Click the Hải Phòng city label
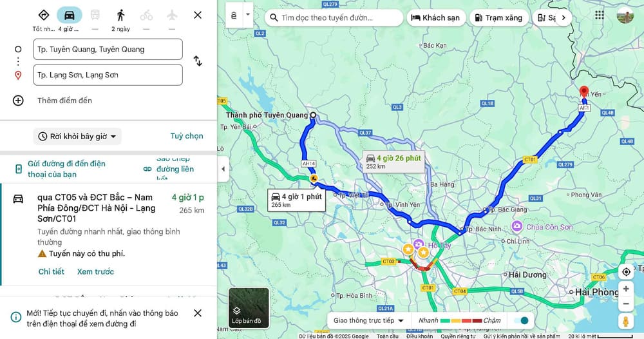This screenshot has height=339, width=644. (x=596, y=292)
